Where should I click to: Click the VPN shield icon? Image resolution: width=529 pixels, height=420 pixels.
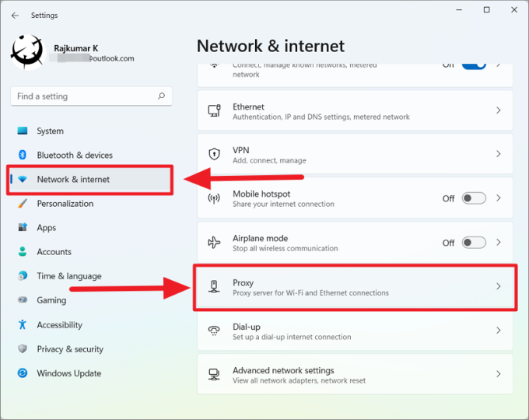click(214, 155)
